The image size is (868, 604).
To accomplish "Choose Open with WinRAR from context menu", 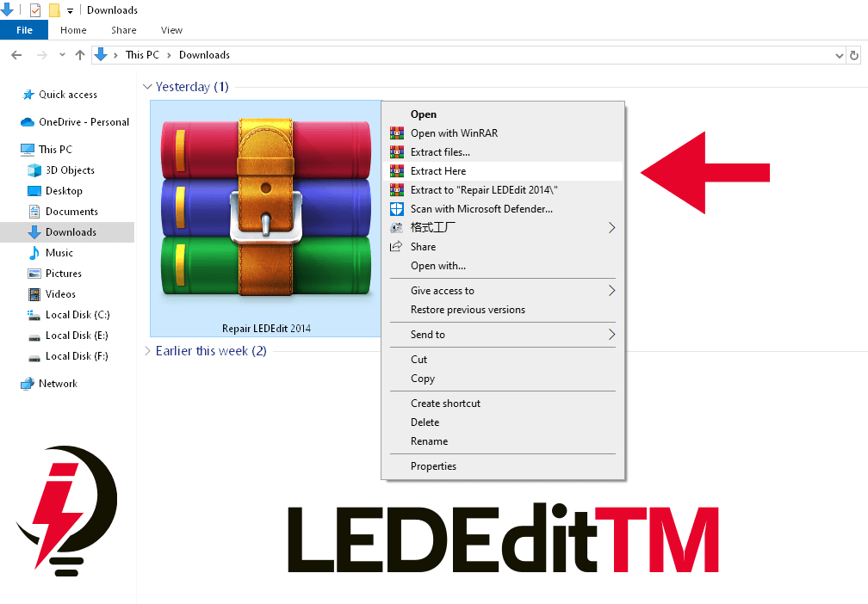I will tap(503, 133).
